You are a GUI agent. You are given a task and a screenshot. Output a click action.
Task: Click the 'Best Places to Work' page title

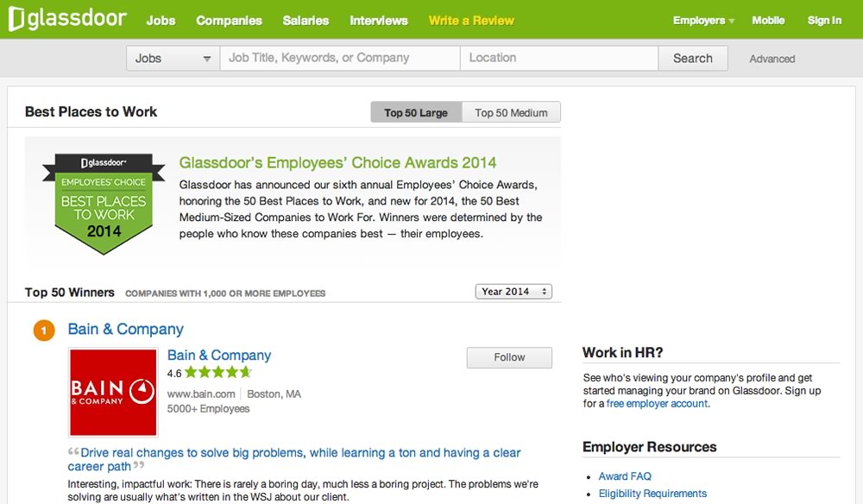point(91,111)
